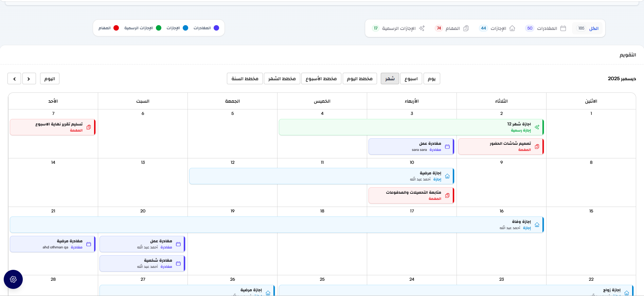644x296 pixels.
Task: Select the مخطط الأسبوع planner view
Action: (321, 79)
